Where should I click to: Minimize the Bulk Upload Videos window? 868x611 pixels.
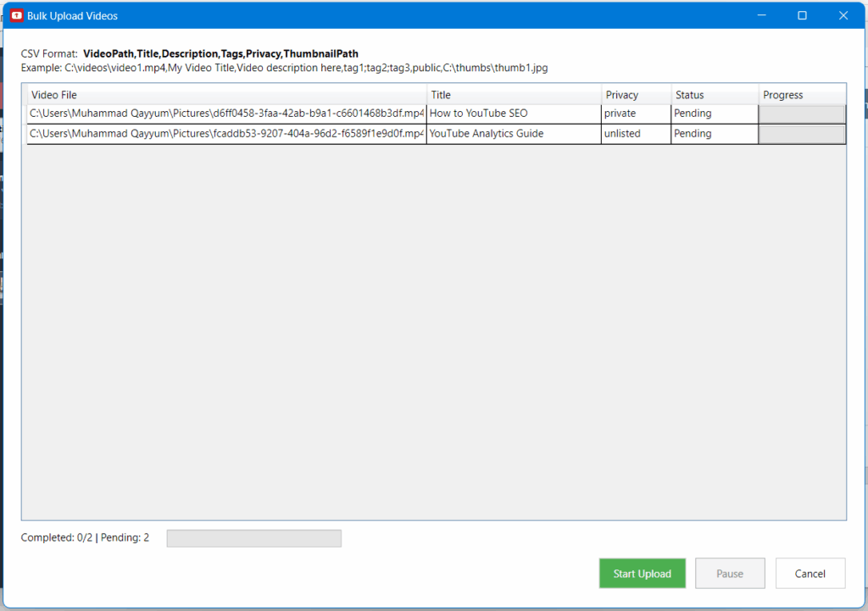(762, 15)
